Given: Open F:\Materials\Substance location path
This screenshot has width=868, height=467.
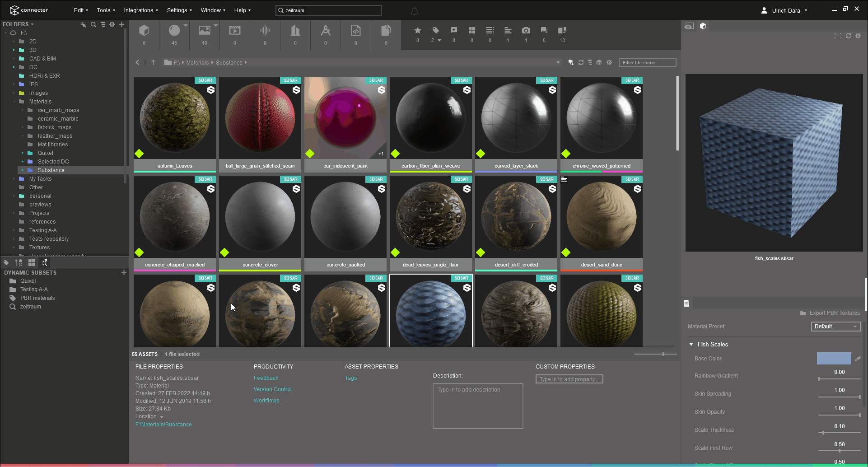Looking at the screenshot, I should pyautogui.click(x=163, y=425).
